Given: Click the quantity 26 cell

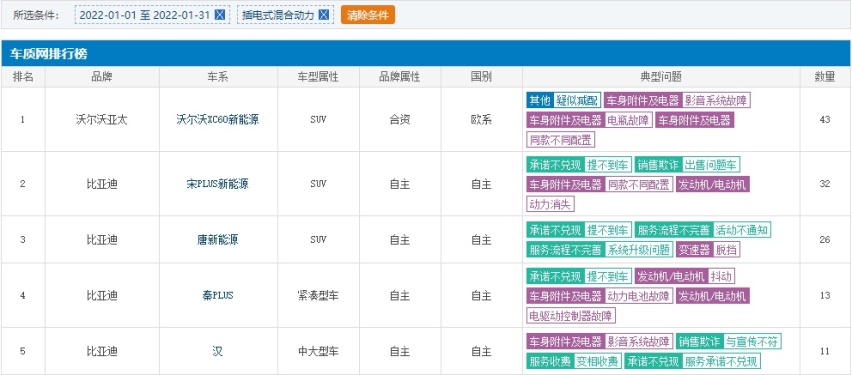Looking at the screenshot, I should point(825,240).
